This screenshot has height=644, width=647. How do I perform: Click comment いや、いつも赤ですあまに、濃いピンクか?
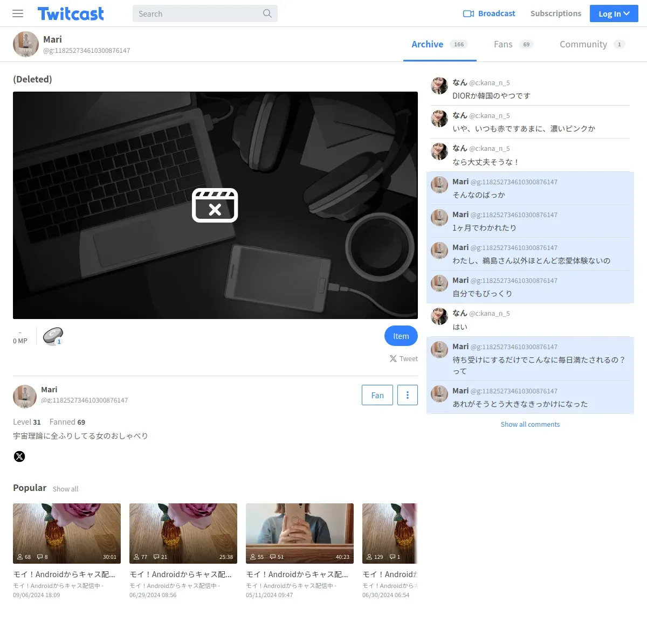pos(524,129)
